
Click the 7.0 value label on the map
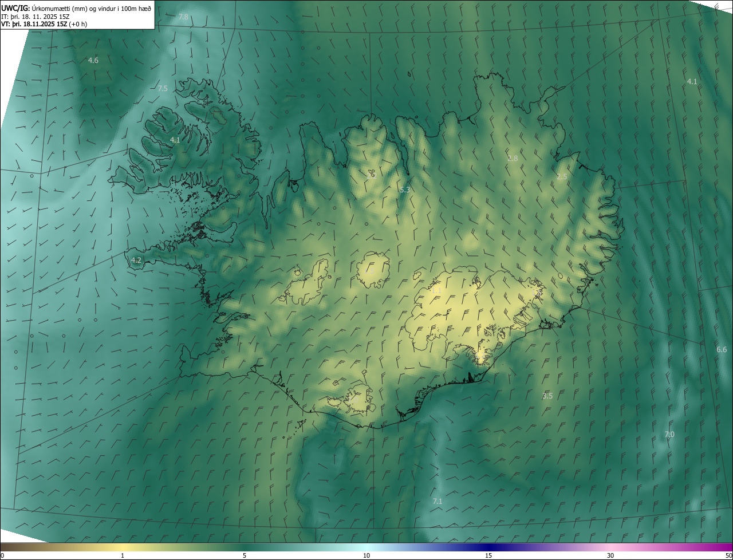click(669, 435)
